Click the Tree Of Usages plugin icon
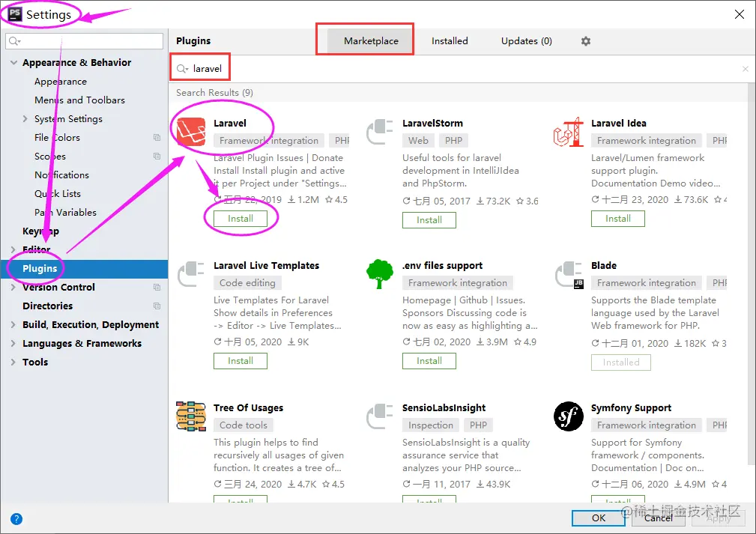Screen dimensions: 756x534 tap(191, 416)
